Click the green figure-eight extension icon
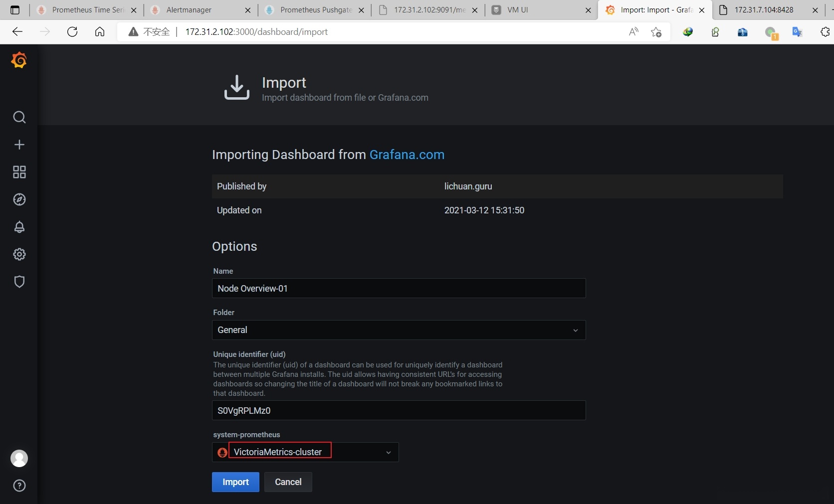 pyautogui.click(x=715, y=32)
